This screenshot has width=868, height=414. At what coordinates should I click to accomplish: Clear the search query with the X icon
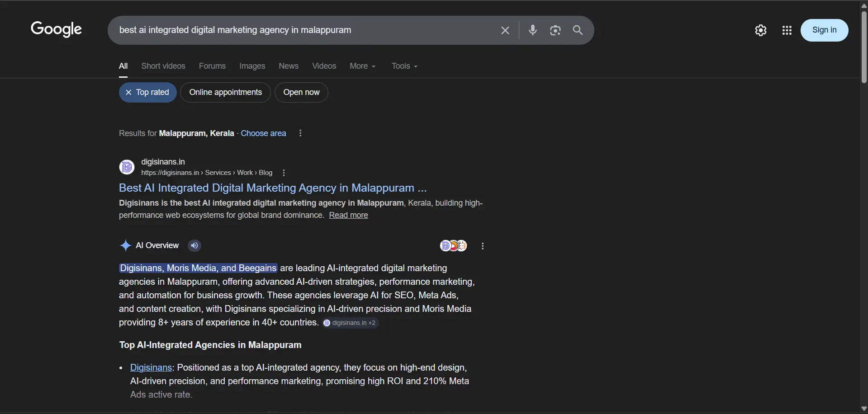[505, 30]
